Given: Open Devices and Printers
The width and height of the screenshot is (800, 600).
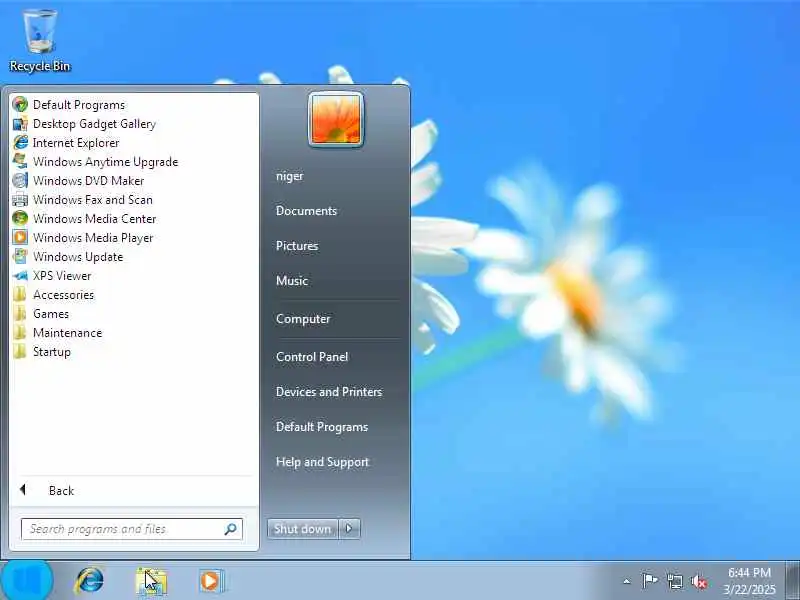Looking at the screenshot, I should pyautogui.click(x=329, y=392).
